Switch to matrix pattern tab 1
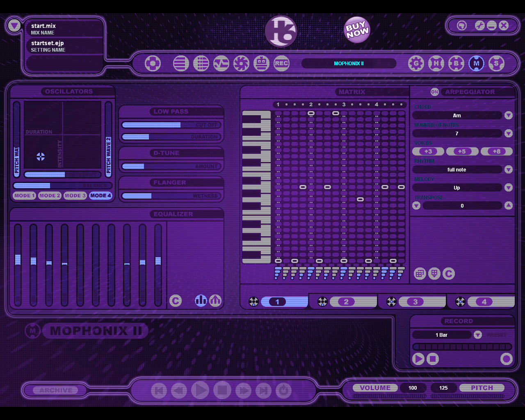Screen dimensions: 525x420 pyautogui.click(x=284, y=302)
